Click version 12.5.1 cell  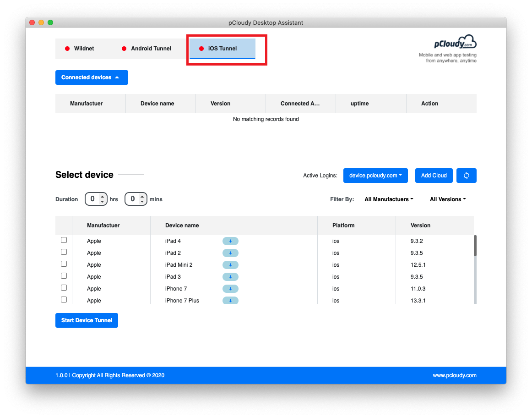coord(418,265)
